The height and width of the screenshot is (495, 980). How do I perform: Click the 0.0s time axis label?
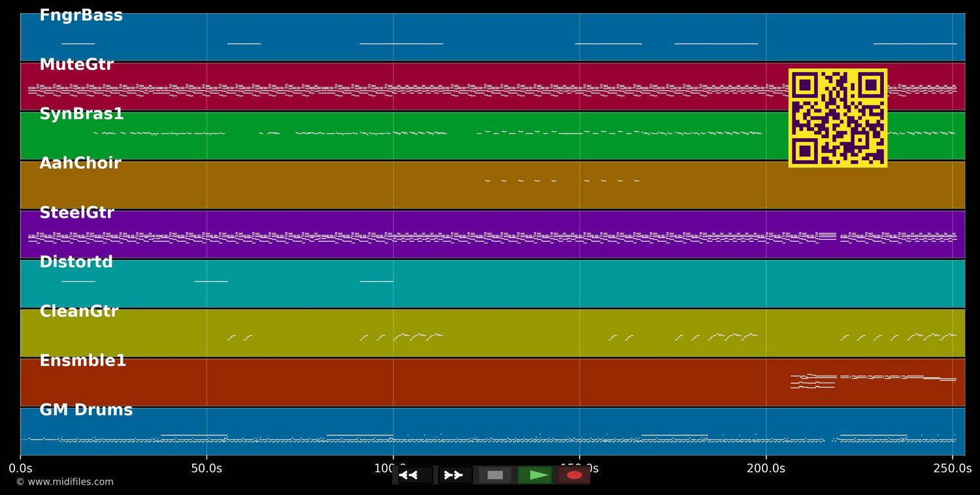pyautogui.click(x=20, y=468)
